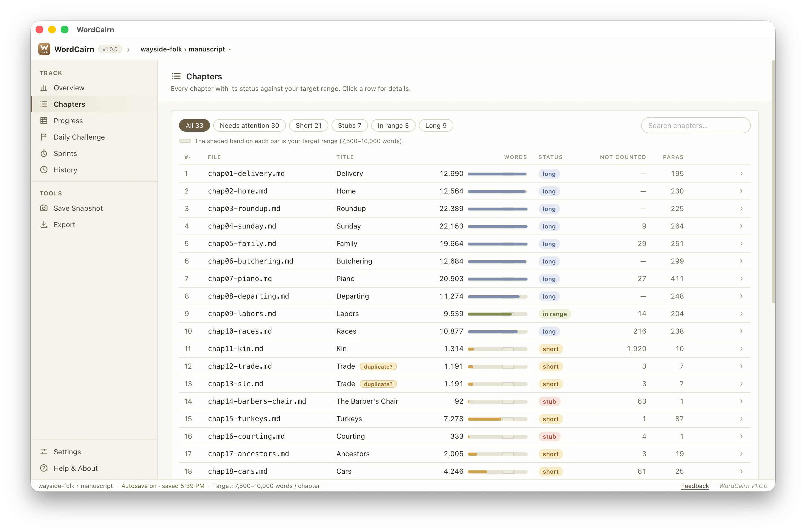This screenshot has width=806, height=532.
Task: Click the Chapters list icon in sidebar
Action: click(44, 104)
